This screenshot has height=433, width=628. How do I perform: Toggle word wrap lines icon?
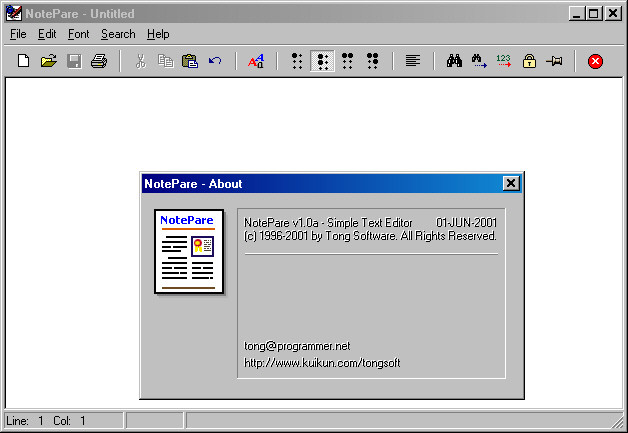413,60
